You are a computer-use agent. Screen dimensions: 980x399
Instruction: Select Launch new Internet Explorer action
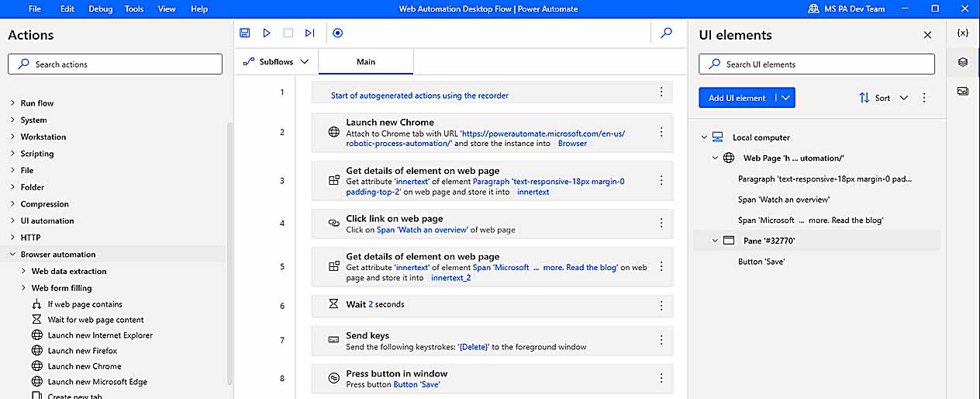tap(100, 335)
